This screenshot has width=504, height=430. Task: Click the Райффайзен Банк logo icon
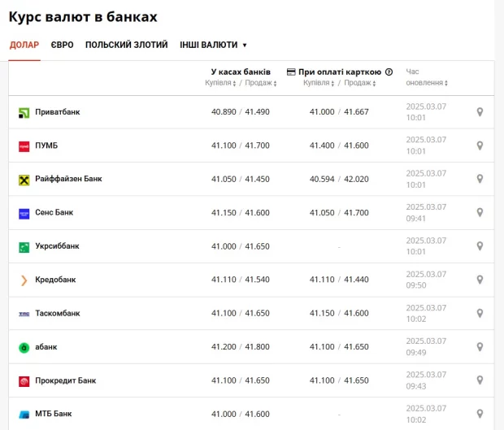point(24,179)
